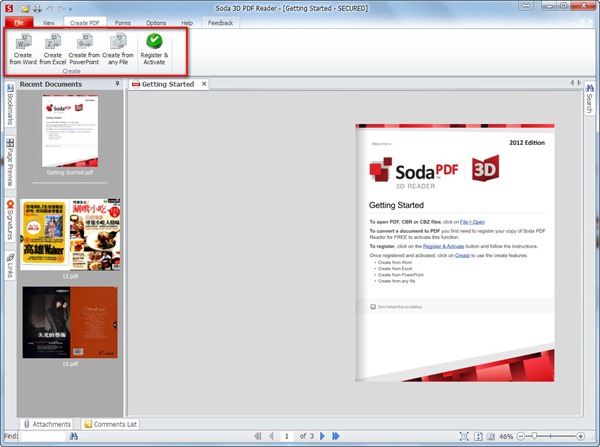
Task: Select Create from PowerPoint tool
Action: [x=91, y=48]
